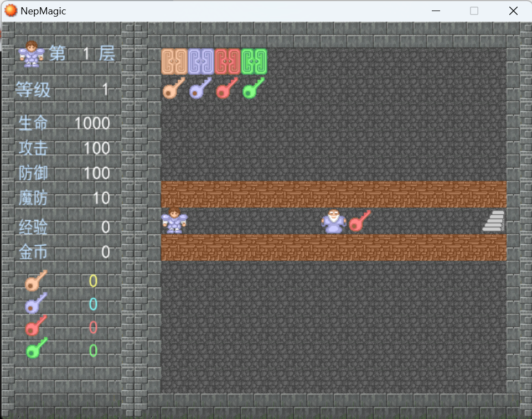Click the 攻击 attack label

tap(33, 148)
